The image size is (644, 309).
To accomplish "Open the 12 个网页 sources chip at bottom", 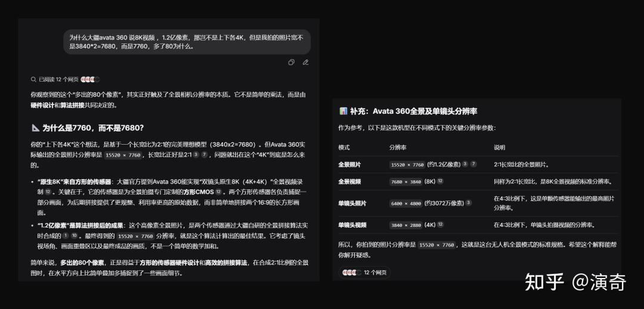I will click(x=364, y=273).
